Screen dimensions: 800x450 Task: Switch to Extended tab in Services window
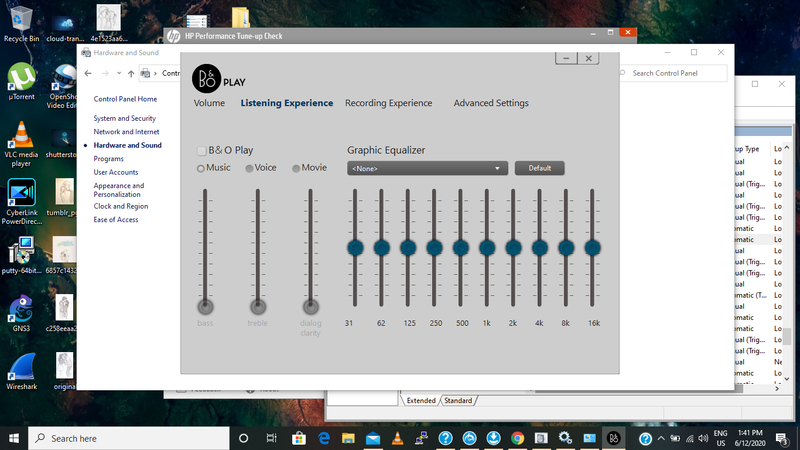pyautogui.click(x=421, y=401)
